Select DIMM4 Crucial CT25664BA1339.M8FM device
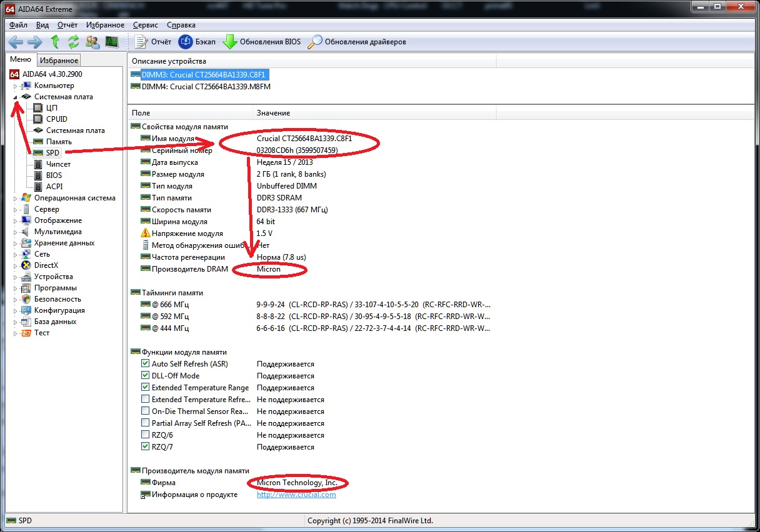 click(x=200, y=87)
